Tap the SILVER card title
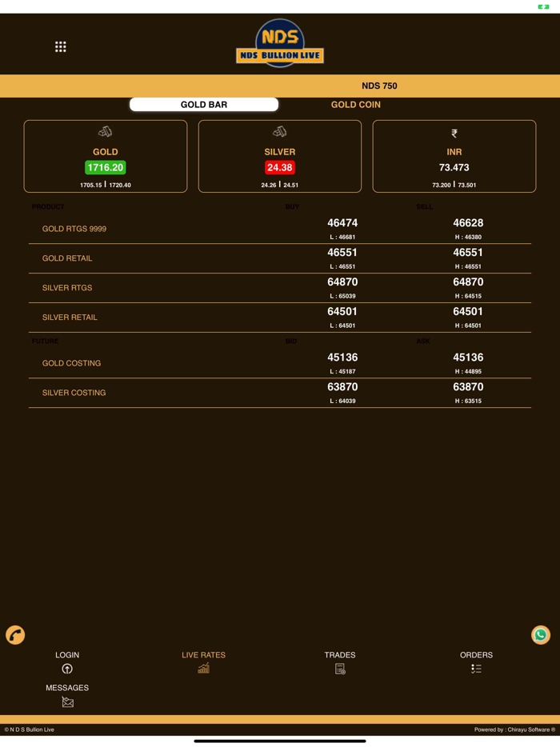Viewport: 560px width, 747px height. 280,152
